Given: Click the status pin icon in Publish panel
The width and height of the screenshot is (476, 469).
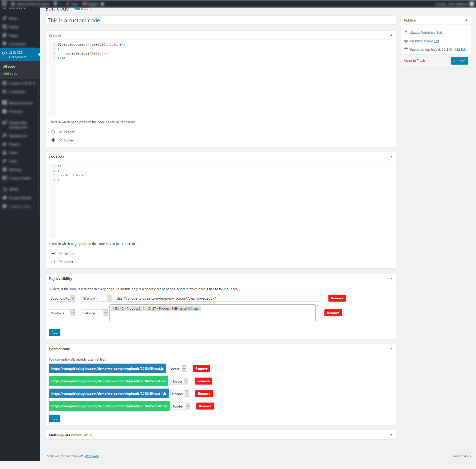Looking at the screenshot, I should click(406, 32).
